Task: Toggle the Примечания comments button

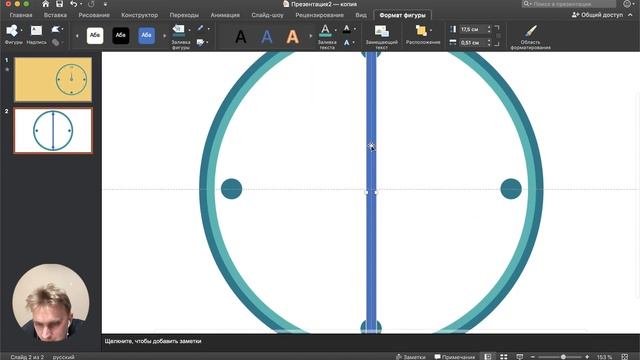Action: pos(454,357)
